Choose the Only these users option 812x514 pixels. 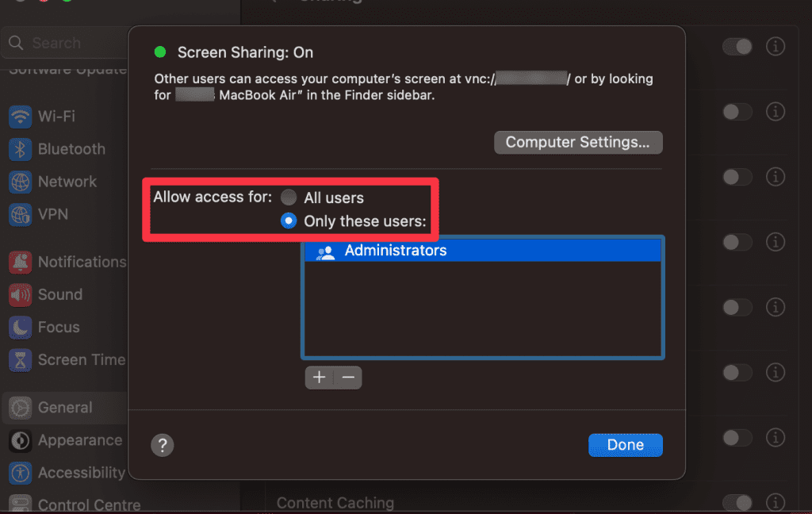click(289, 221)
